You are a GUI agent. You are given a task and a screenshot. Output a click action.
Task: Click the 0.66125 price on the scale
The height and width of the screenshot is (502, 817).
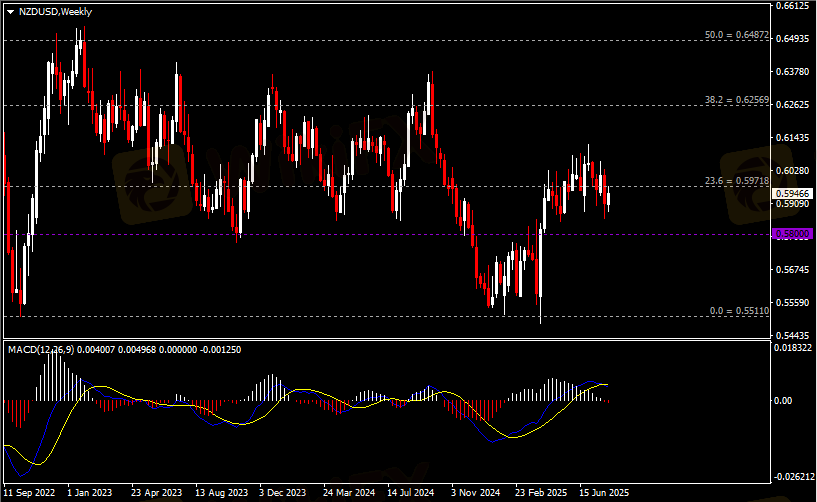click(x=790, y=6)
